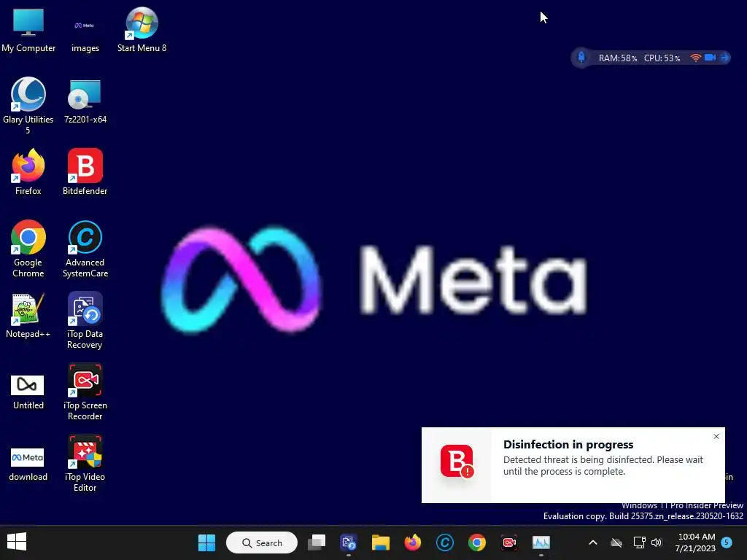Open the Windows 11 Start button
Viewport: 747px width, 560px height.
tap(206, 542)
